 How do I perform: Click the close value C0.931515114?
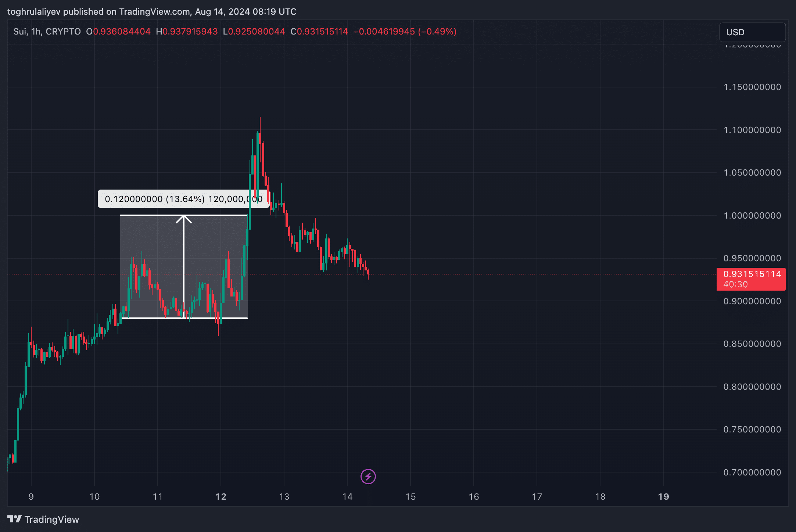pyautogui.click(x=319, y=32)
